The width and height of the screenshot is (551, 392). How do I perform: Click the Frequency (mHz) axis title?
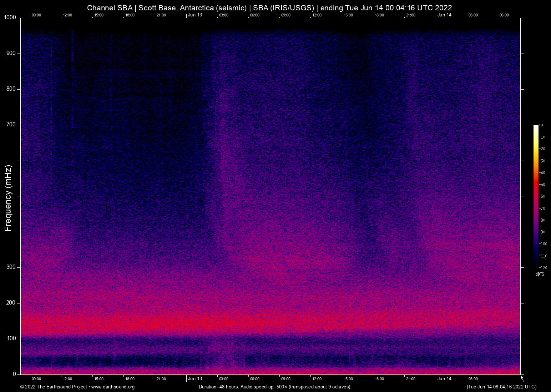coord(8,198)
